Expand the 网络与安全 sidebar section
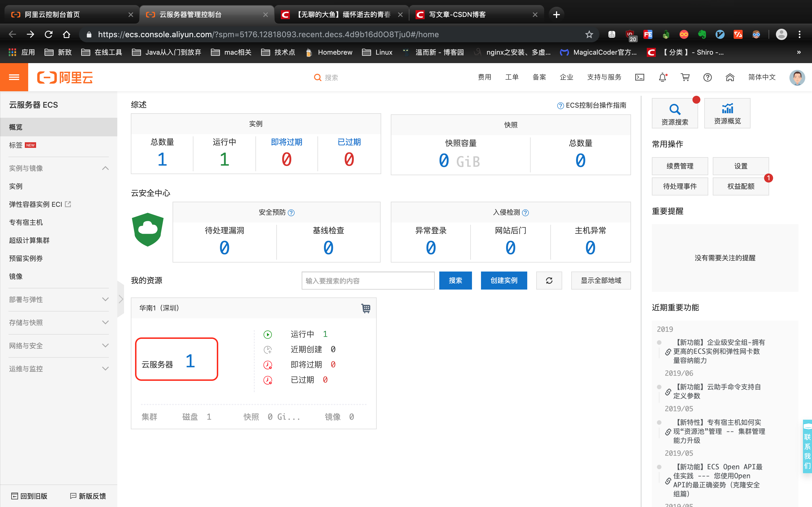812x507 pixels. tap(105, 346)
